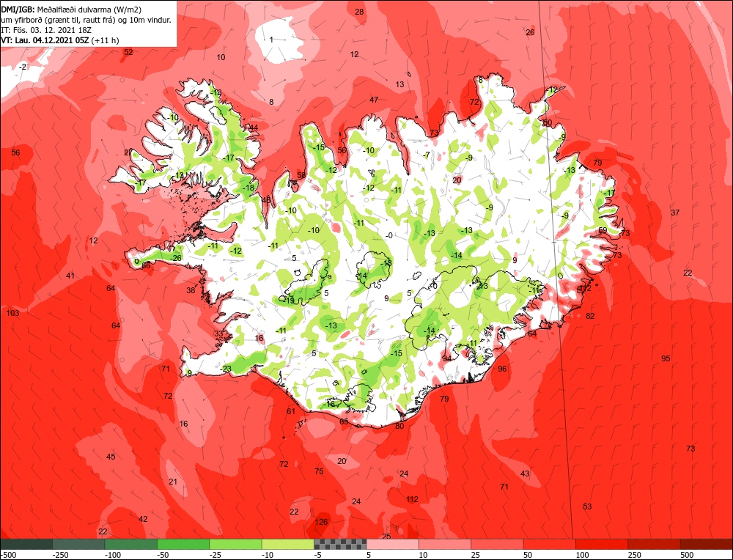Click the map value '126' in the south
733x560 pixels.
[x=321, y=522]
